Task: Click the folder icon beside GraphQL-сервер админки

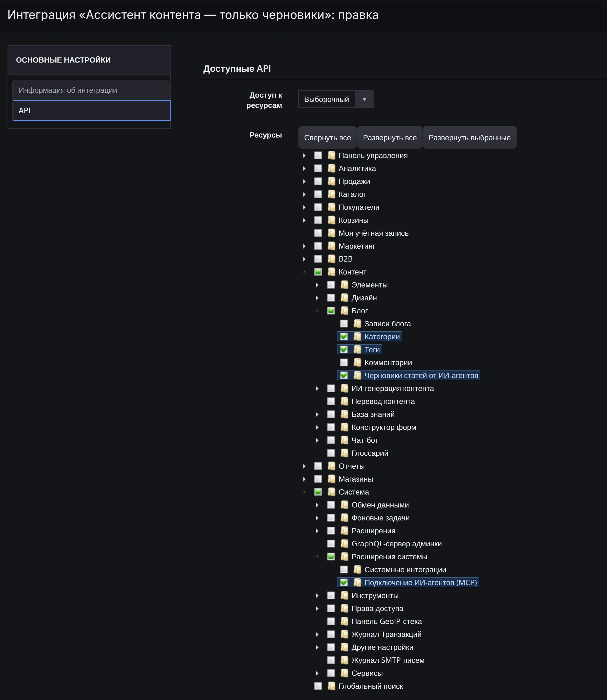Action: (344, 543)
